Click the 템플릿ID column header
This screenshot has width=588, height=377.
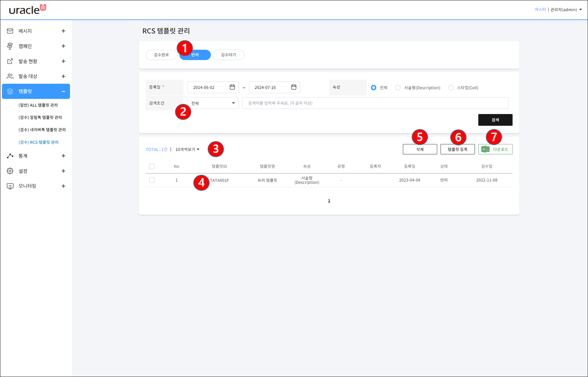click(x=219, y=166)
